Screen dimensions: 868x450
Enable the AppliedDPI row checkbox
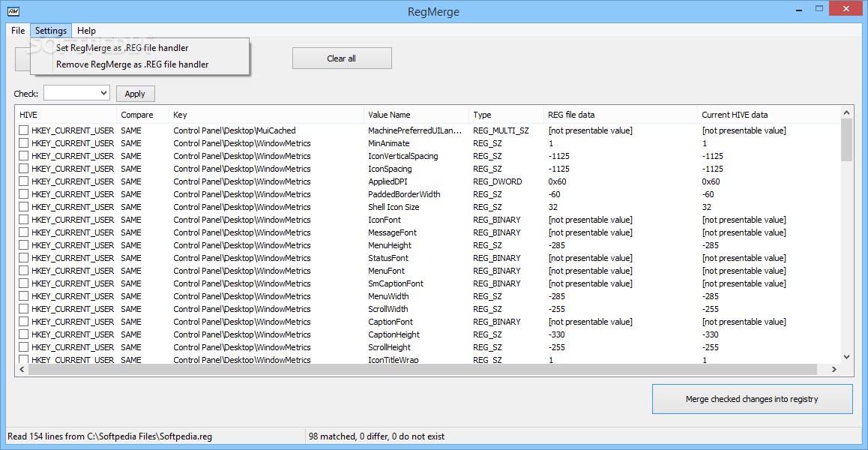[24, 181]
